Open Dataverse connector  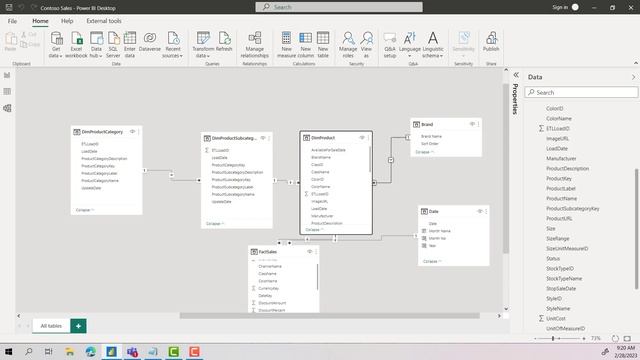150,42
